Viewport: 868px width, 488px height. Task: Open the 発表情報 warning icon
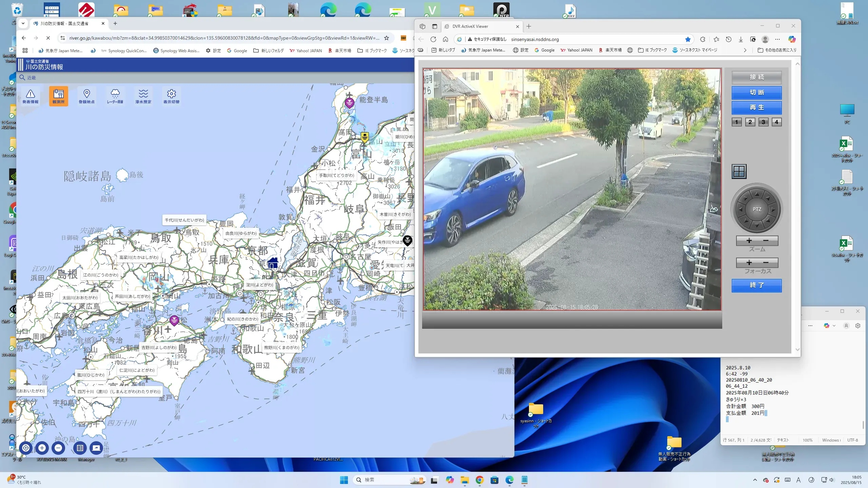pyautogui.click(x=31, y=96)
